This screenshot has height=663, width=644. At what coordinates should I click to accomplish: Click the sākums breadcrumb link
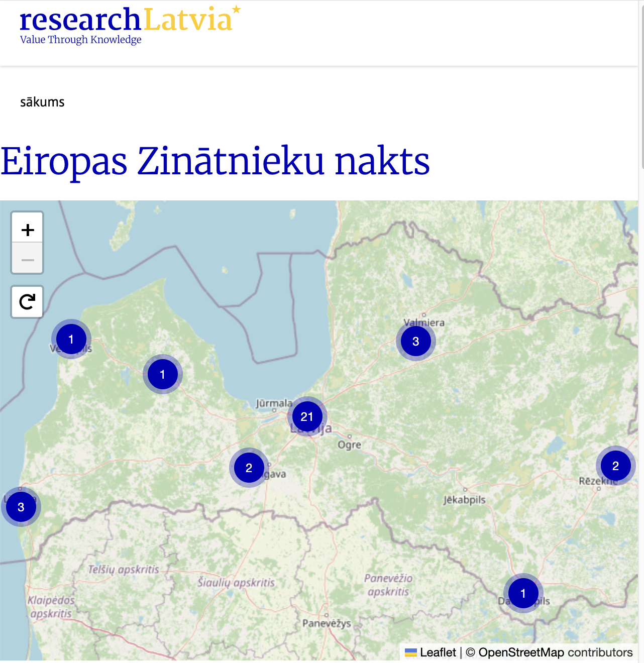tap(42, 102)
